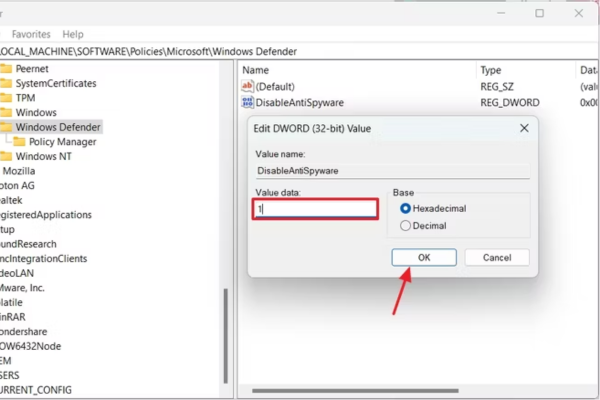Click the OK button in Edit DWORD dialog
600x400 pixels.
click(x=424, y=257)
